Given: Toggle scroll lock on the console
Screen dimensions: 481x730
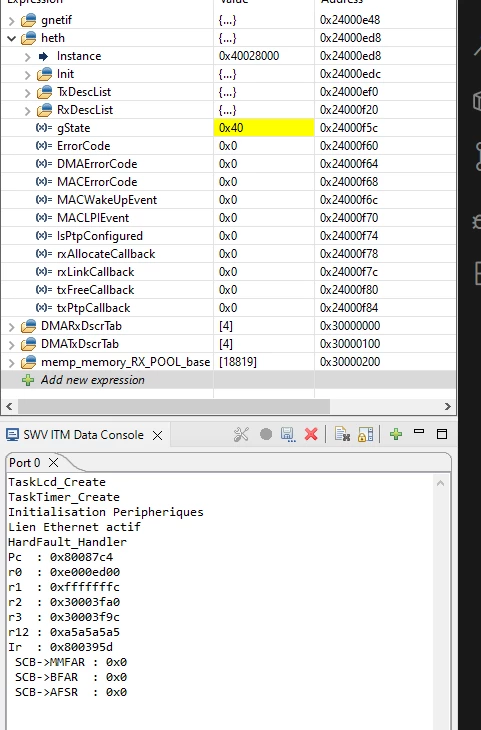Looking at the screenshot, I should tap(366, 434).
